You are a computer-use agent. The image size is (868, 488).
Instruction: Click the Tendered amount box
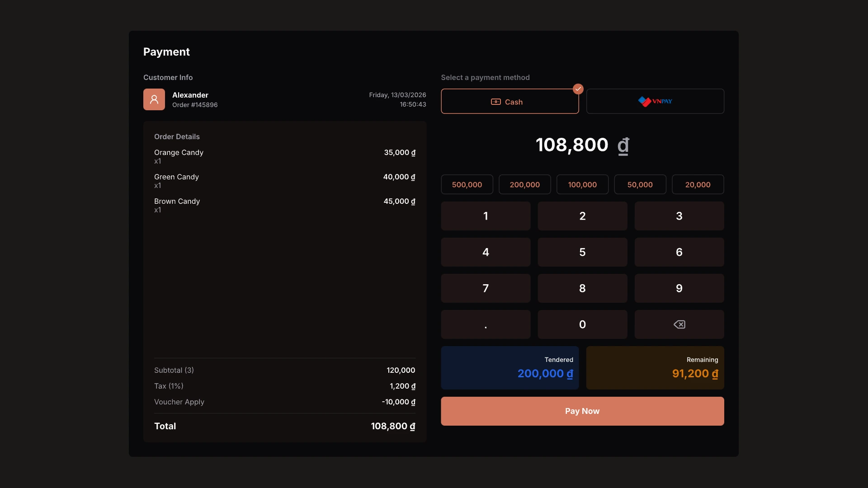click(x=509, y=368)
